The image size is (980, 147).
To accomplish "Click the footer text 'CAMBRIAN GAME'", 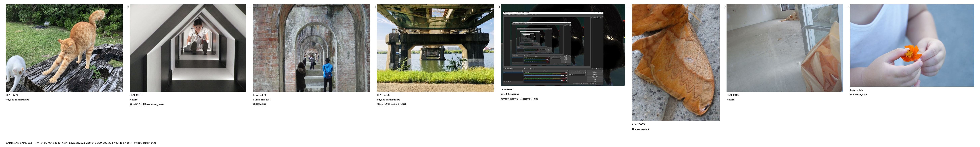I will [x=16, y=143].
